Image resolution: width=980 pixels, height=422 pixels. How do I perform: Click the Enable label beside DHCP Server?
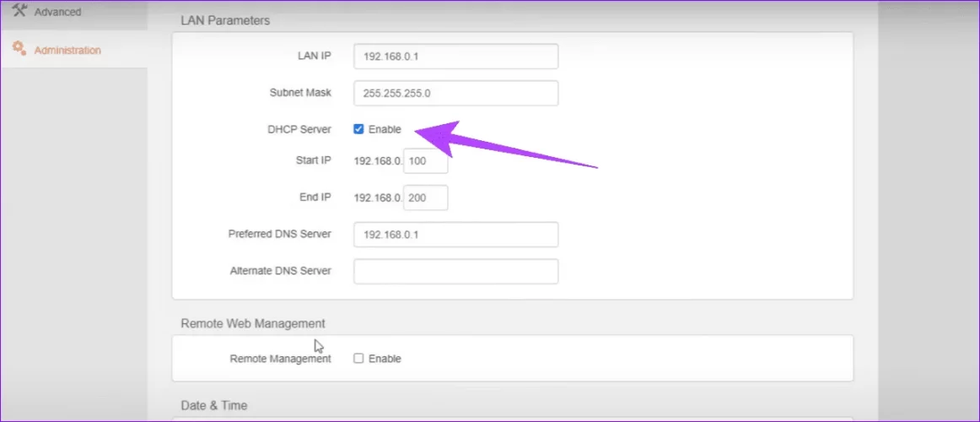pyautogui.click(x=385, y=129)
